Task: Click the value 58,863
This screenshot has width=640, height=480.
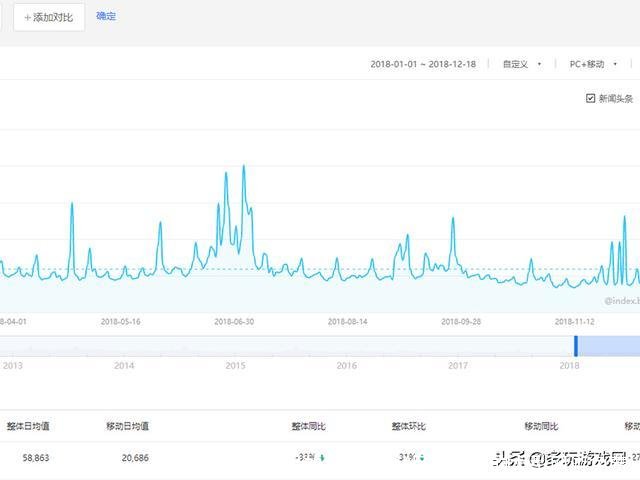Action: click(36, 458)
